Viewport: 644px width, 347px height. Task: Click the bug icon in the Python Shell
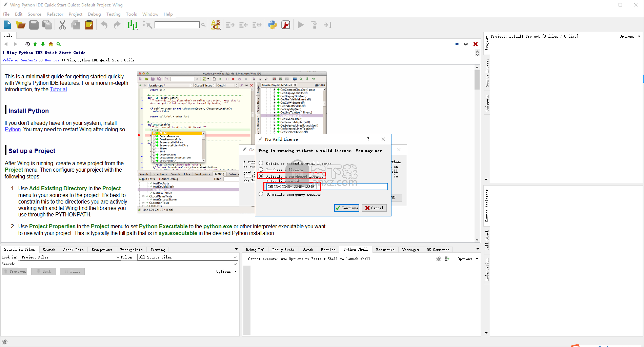coord(439,259)
